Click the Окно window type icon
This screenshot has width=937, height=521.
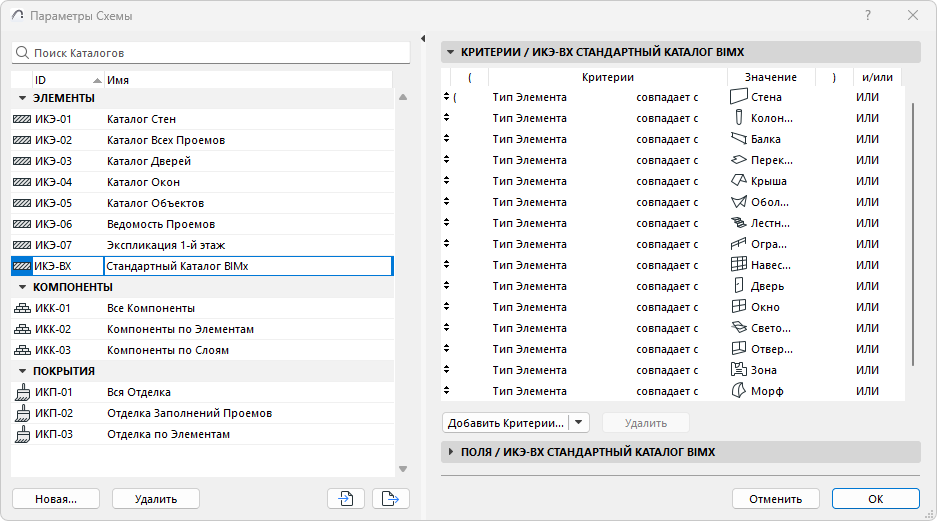pyautogui.click(x=739, y=307)
